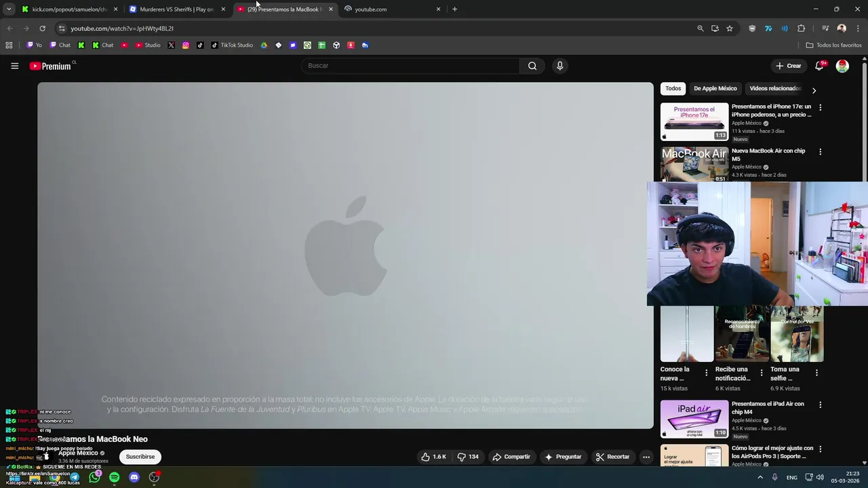
Task: Open Todos los favoritos folder
Action: (x=833, y=45)
